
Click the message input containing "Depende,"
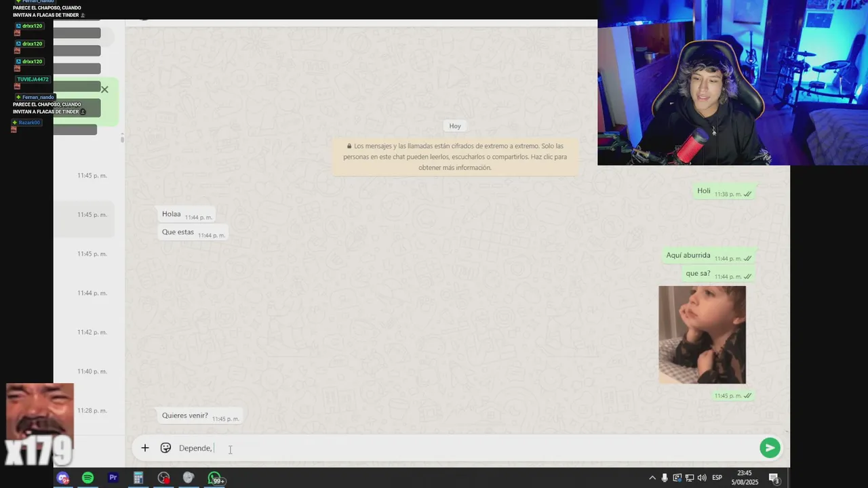(x=465, y=448)
